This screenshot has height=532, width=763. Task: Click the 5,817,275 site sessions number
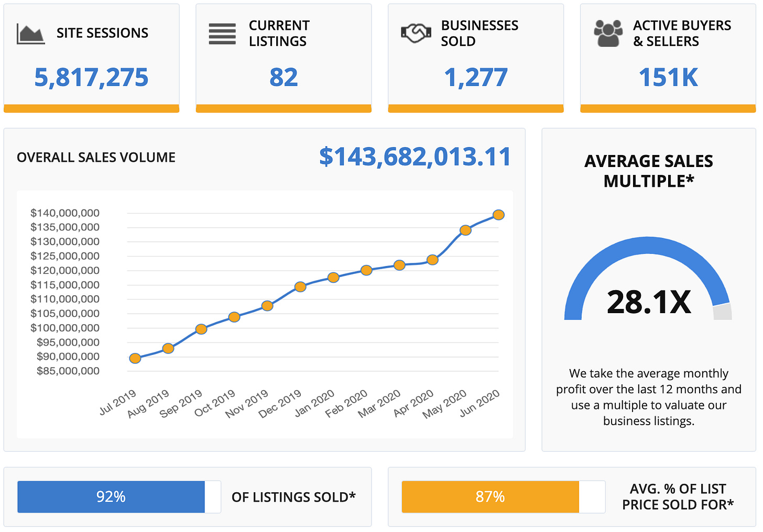click(91, 77)
